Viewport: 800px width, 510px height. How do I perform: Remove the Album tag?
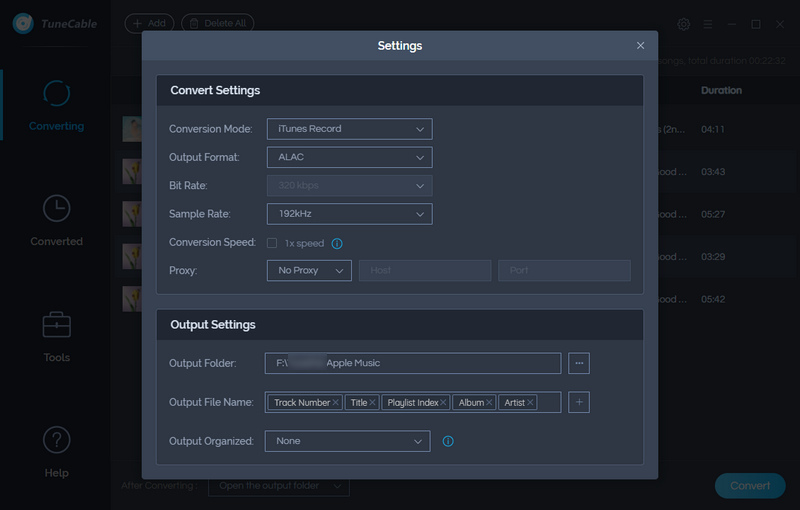click(x=489, y=402)
